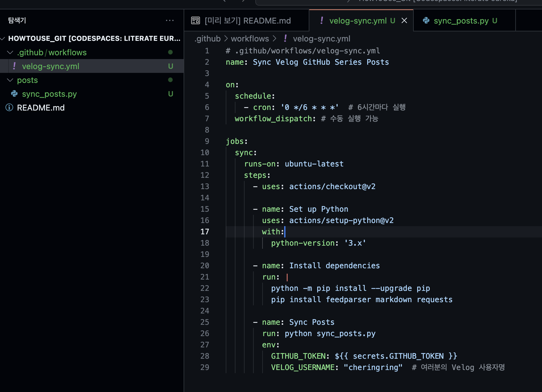This screenshot has width=542, height=392.
Task: Click the cron value '0 */6 * * *'
Action: (x=310, y=107)
